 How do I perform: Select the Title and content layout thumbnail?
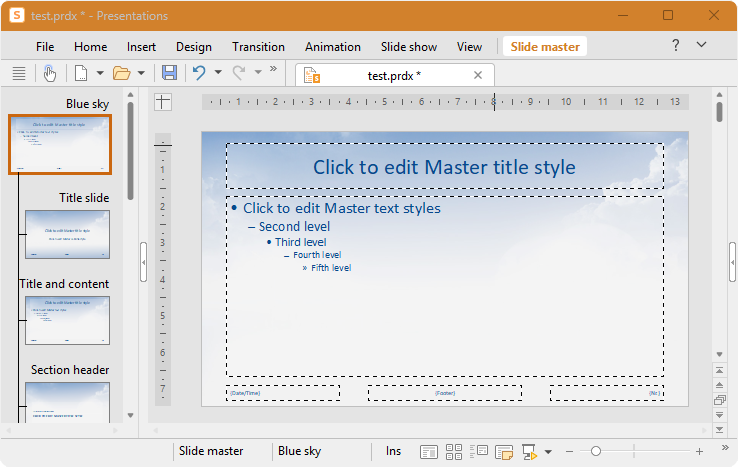click(67, 321)
